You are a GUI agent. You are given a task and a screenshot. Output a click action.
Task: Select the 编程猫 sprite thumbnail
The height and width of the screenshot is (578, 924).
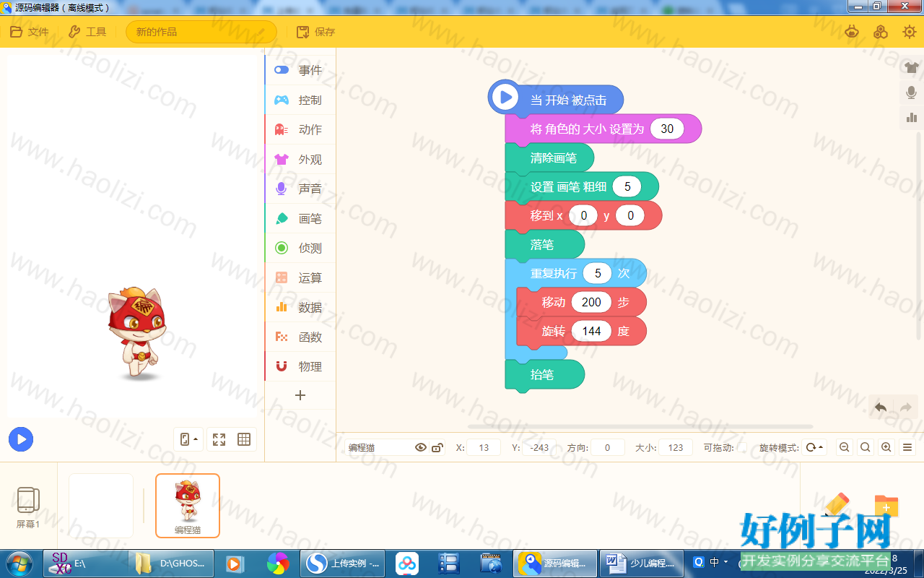point(188,506)
